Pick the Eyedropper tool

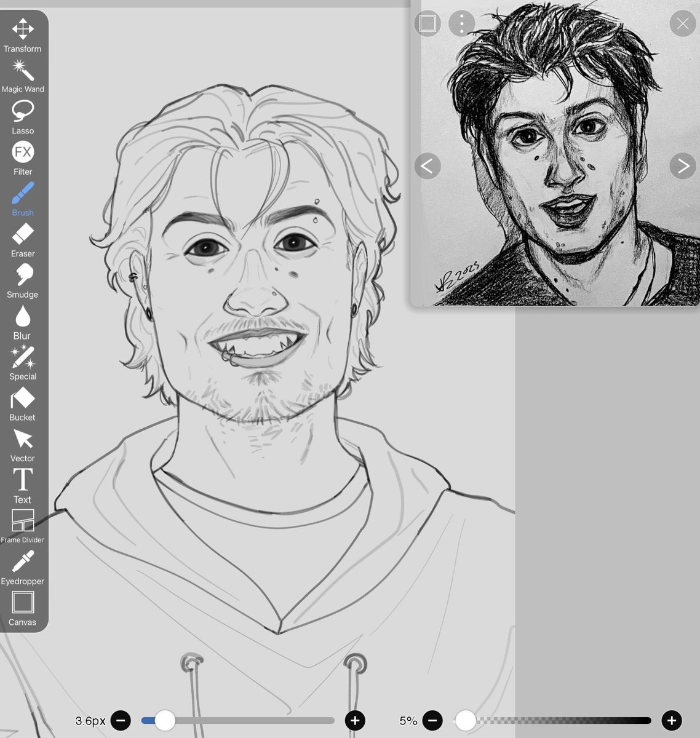[23, 568]
